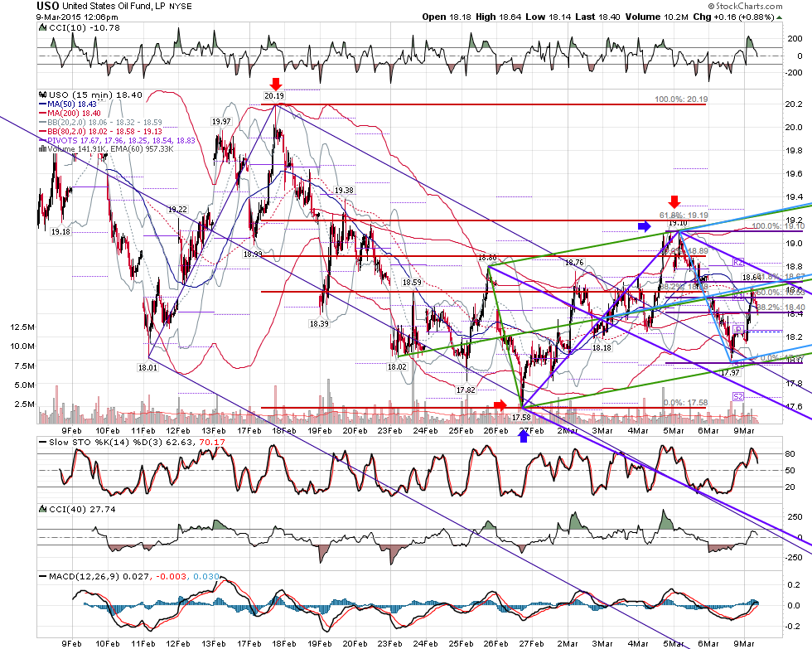Click the High 18.64 quote value
This screenshot has width=812, height=649.
tap(498, 17)
